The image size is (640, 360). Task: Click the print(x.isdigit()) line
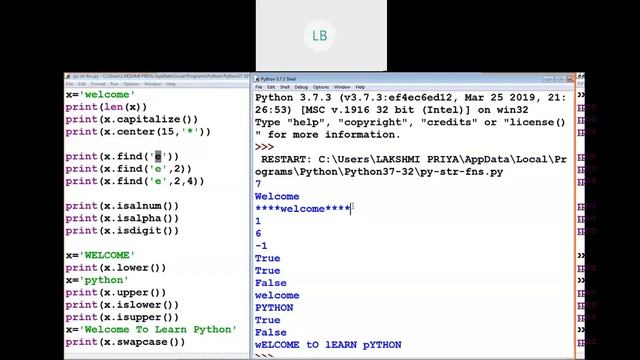pos(122,231)
